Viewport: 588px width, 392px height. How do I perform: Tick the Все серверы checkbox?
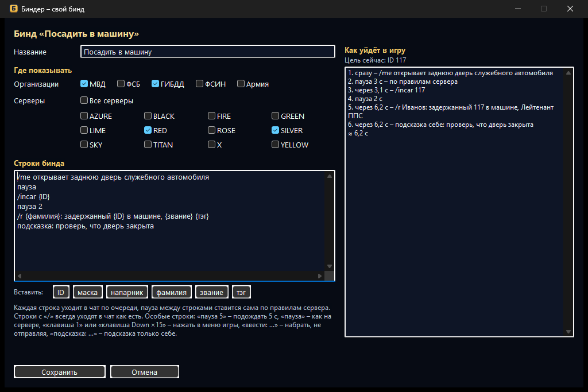[x=84, y=100]
